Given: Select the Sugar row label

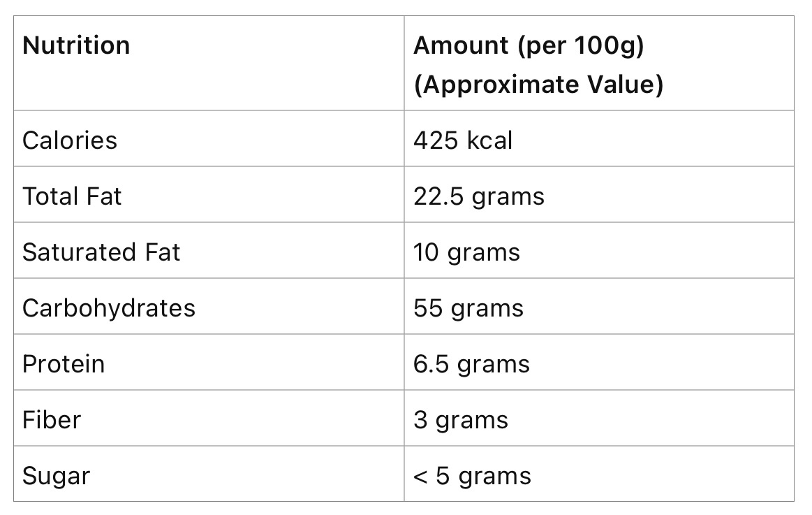Looking at the screenshot, I should coord(56,476).
